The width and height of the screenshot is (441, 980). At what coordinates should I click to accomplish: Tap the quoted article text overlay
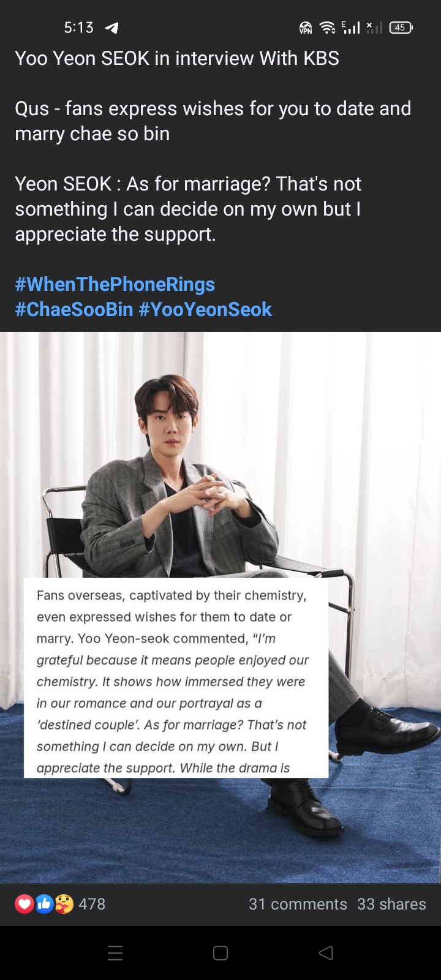176,678
